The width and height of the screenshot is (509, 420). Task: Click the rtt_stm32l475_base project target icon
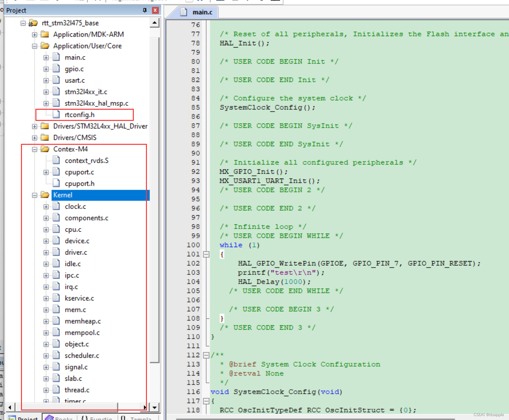pos(33,23)
